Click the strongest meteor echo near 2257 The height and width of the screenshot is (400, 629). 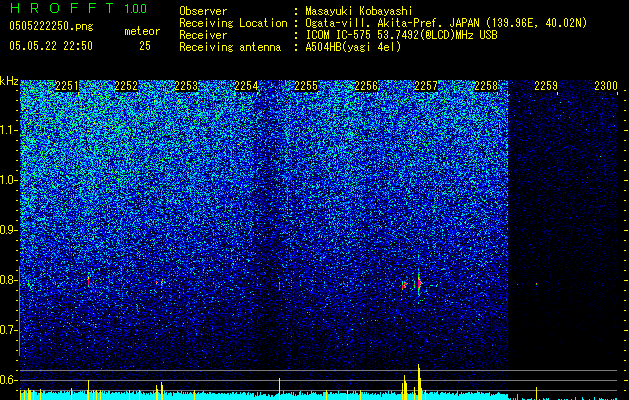[419, 284]
